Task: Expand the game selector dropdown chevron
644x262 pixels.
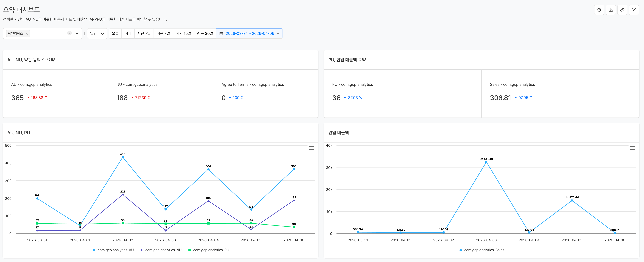Action: point(77,33)
